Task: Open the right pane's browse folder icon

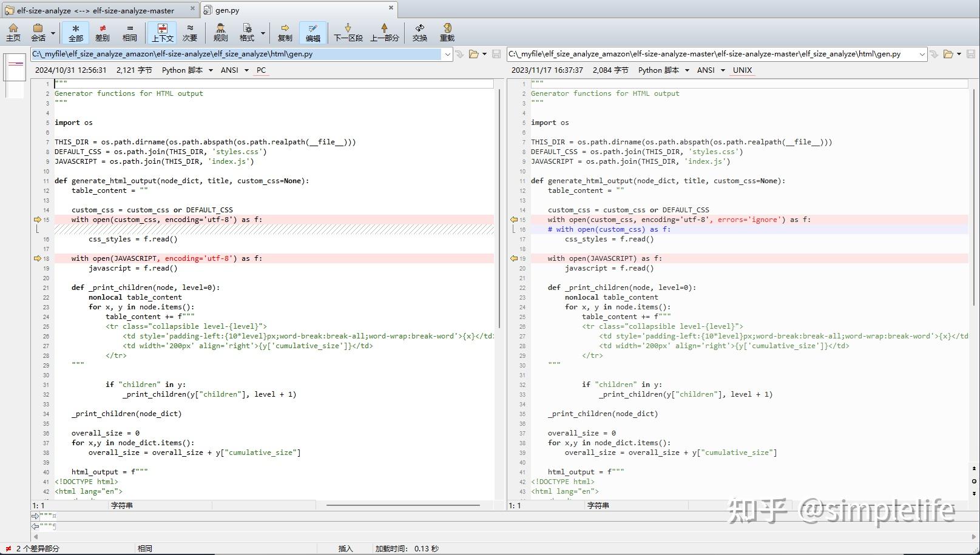Action: pos(948,54)
